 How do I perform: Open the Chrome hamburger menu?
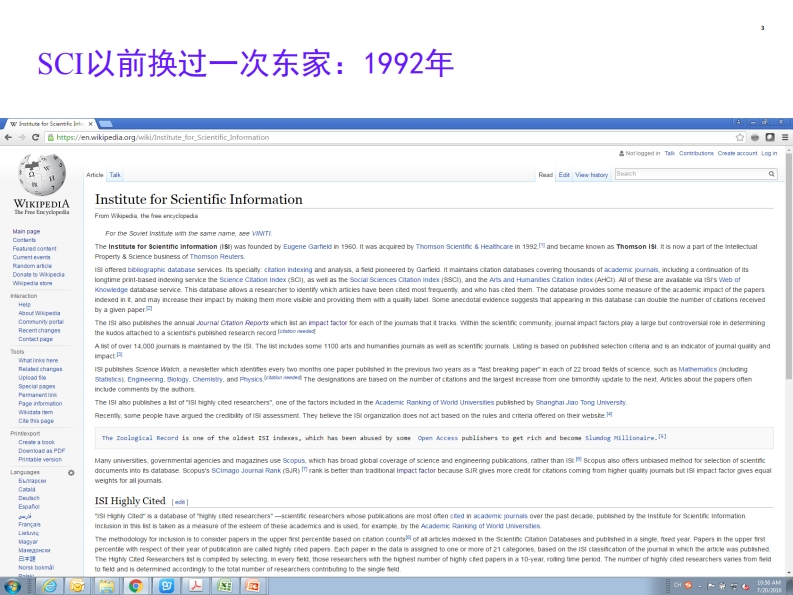pos(785,137)
